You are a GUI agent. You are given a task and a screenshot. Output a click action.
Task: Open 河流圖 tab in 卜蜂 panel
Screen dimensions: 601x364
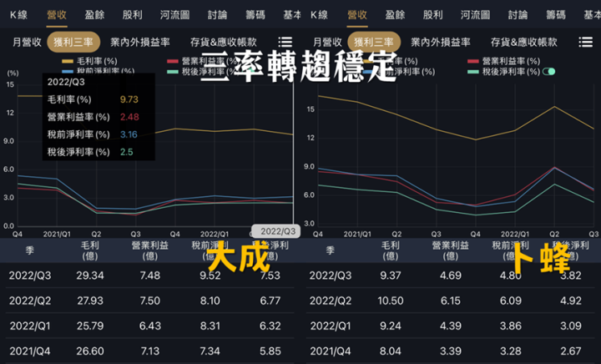(475, 15)
